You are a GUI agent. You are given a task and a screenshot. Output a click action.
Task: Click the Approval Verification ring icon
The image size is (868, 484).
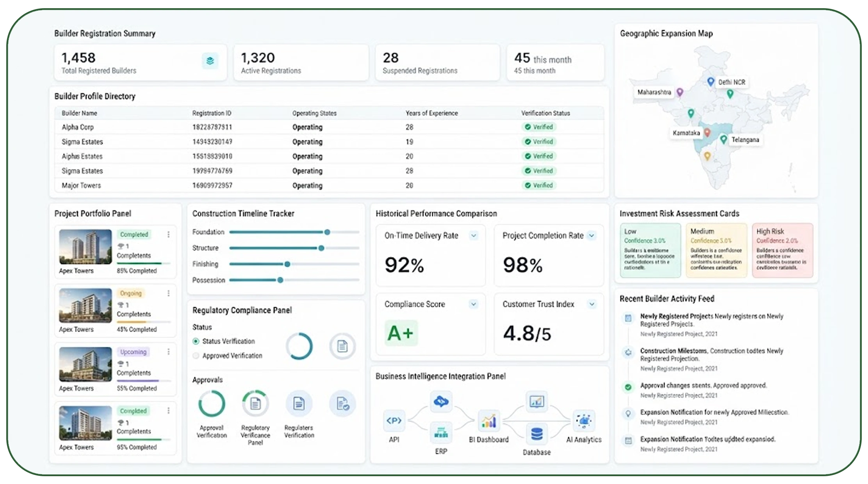click(212, 404)
